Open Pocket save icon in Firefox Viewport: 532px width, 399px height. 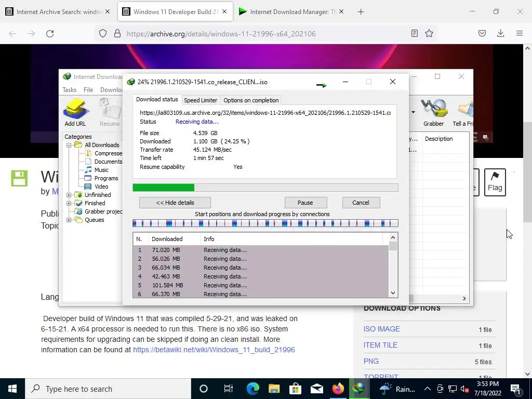point(482,33)
